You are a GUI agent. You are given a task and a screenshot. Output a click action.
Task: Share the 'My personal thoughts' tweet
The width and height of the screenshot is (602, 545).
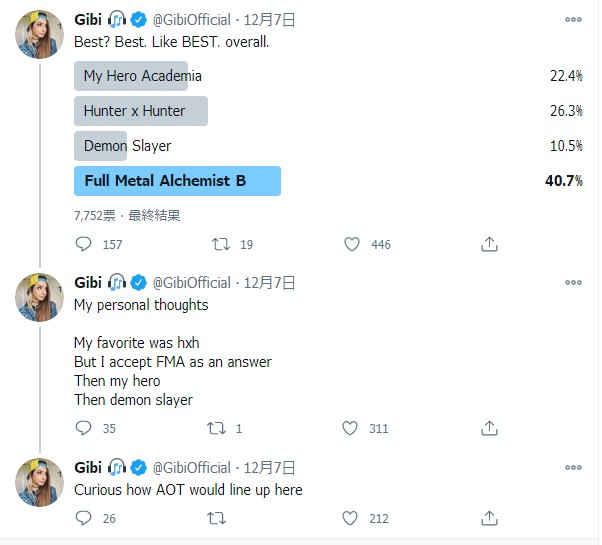(489, 428)
